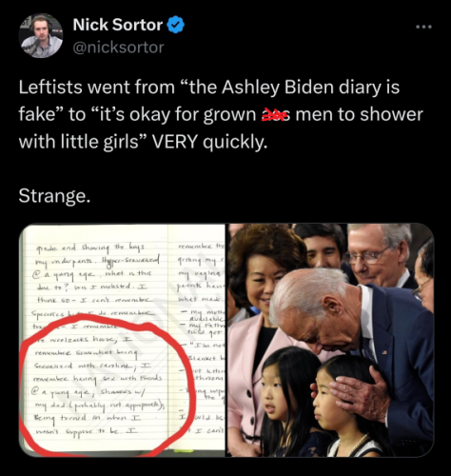The height and width of the screenshot is (476, 451).
Task: Click the red scribbled-out word in tweet text
Action: [275, 115]
